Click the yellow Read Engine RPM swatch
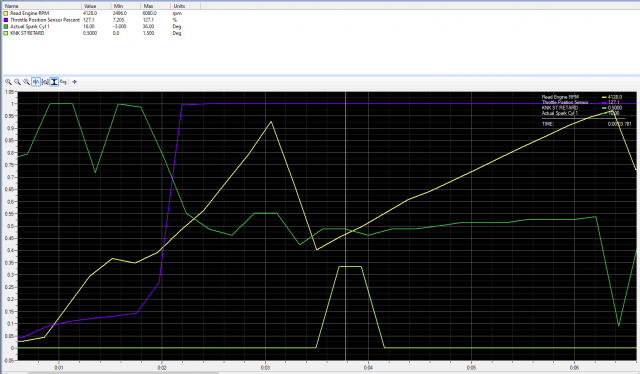The width and height of the screenshot is (640, 374). point(6,13)
